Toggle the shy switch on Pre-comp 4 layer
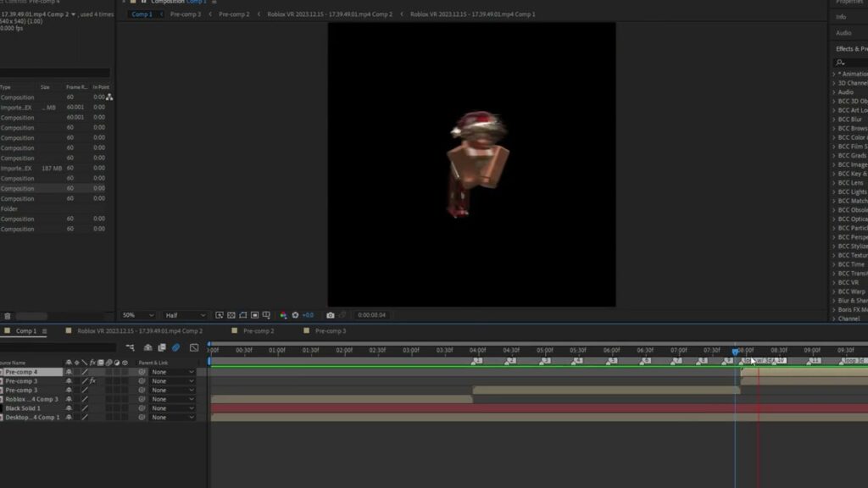This screenshot has width=868, height=488. tap(69, 372)
